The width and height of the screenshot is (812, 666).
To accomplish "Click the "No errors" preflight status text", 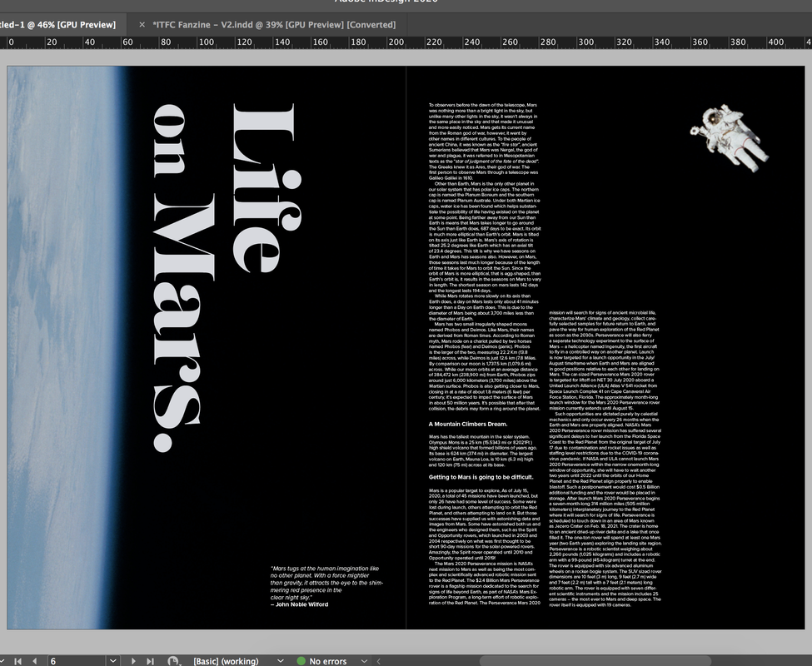I will click(328, 661).
